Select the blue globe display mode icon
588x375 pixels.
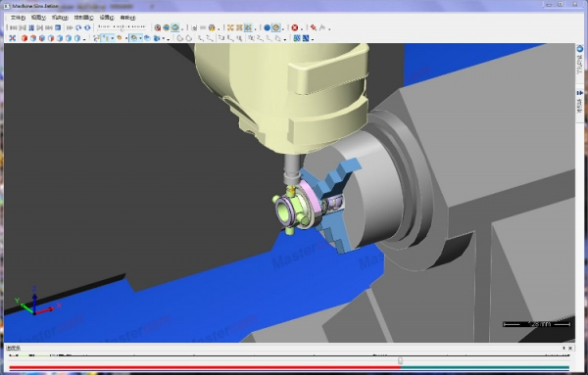click(167, 27)
